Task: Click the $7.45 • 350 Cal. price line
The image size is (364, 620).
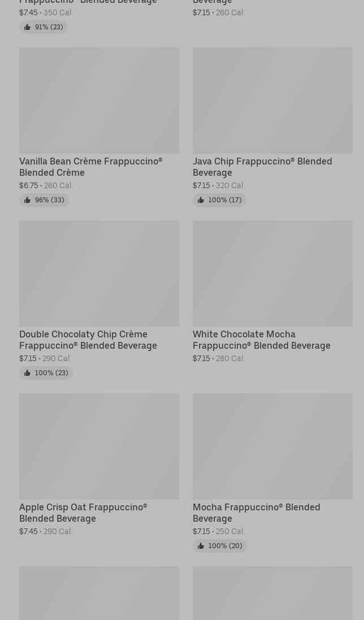Action: point(46,12)
